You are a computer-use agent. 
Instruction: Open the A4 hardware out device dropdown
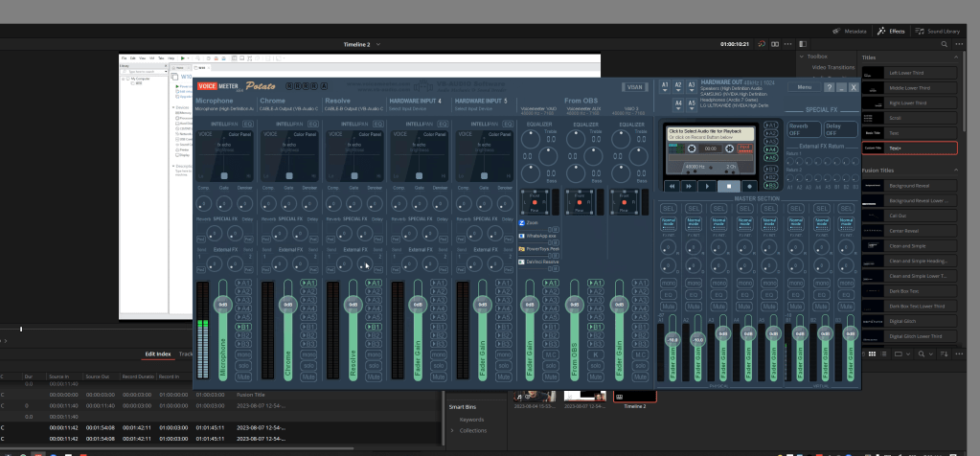point(678,103)
